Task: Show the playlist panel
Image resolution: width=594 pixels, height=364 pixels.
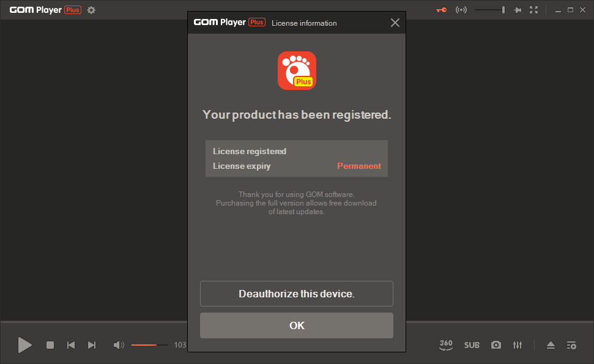Action: click(x=571, y=345)
